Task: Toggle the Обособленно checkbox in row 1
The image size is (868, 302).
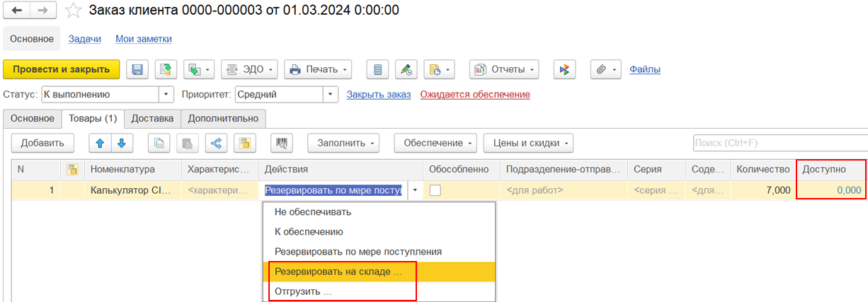Action: [x=435, y=190]
